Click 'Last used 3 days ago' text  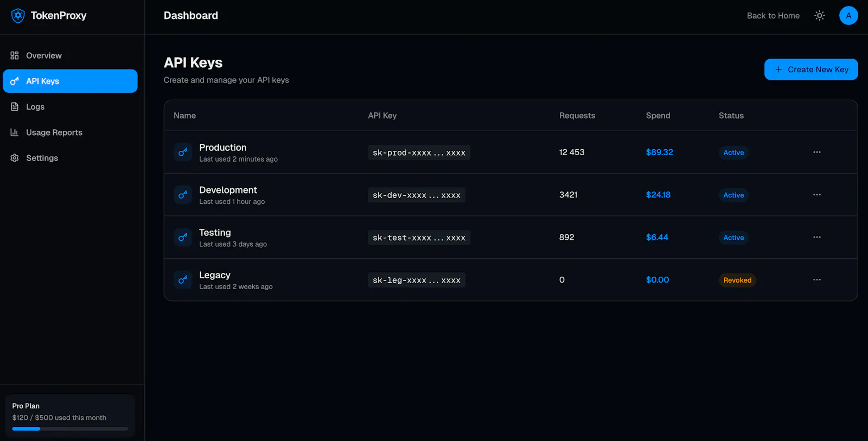[x=233, y=244]
